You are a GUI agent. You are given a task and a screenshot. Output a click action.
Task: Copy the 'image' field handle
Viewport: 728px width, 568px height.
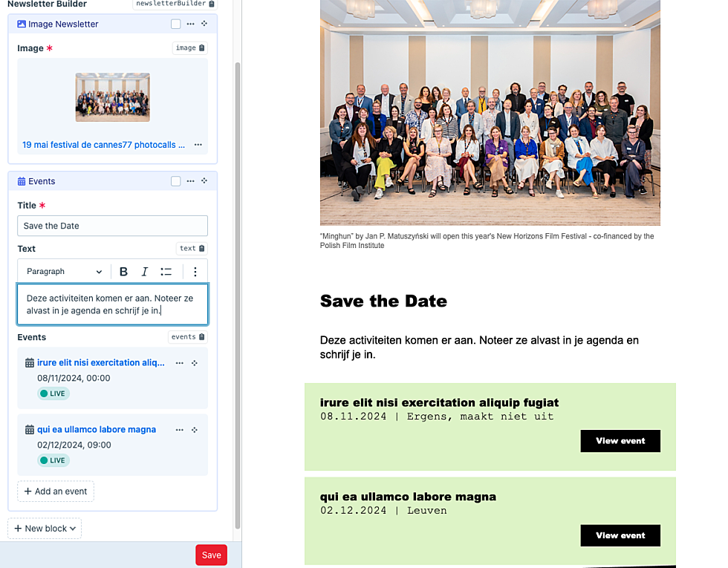point(190,48)
